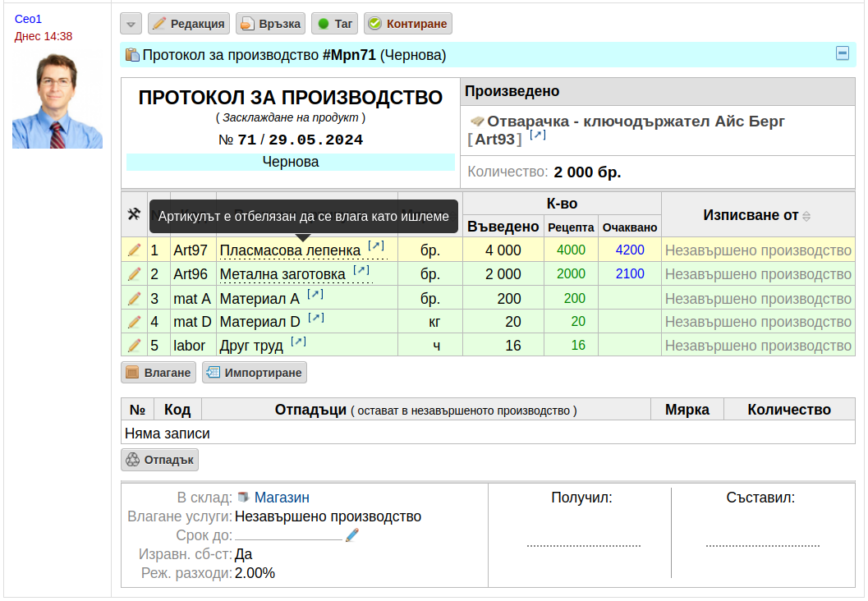Open external link icon beside Art93 product

coord(538,135)
